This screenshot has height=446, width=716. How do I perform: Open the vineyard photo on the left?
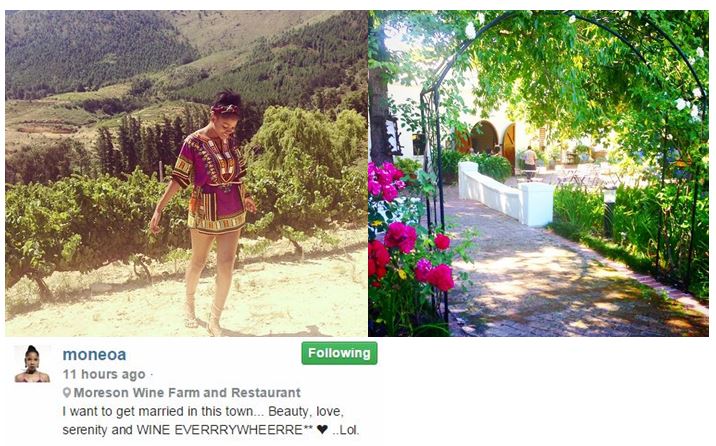[x=186, y=173]
